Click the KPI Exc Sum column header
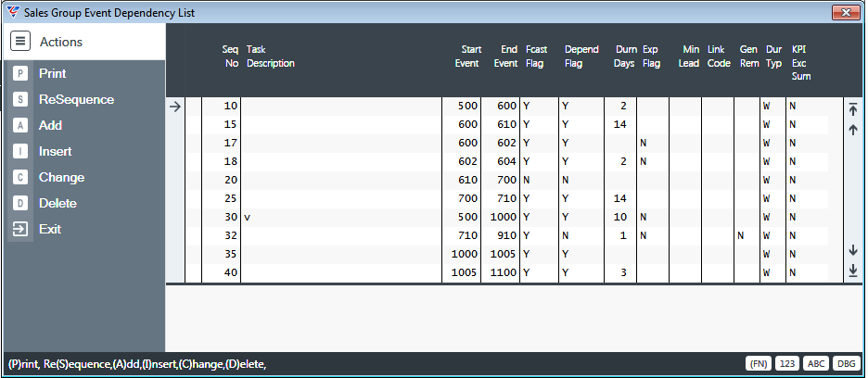 (x=801, y=63)
